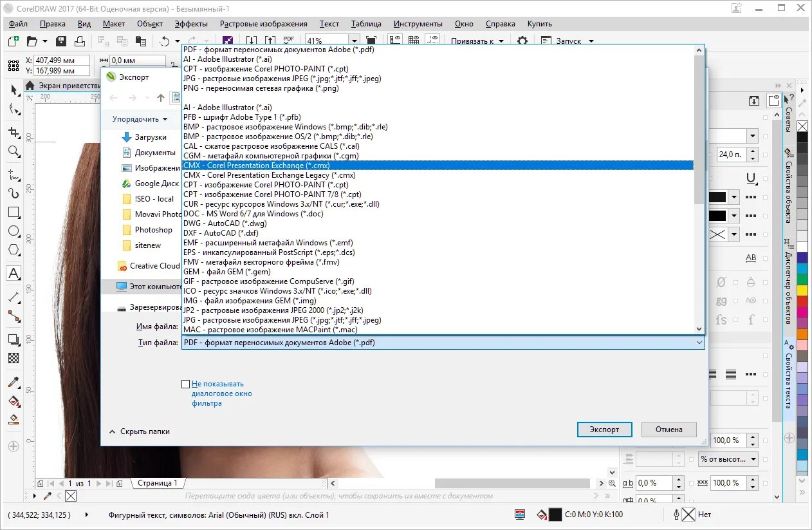Screen dimensions: 812x530
Task: Click the 'Купить' menu
Action: [540, 24]
